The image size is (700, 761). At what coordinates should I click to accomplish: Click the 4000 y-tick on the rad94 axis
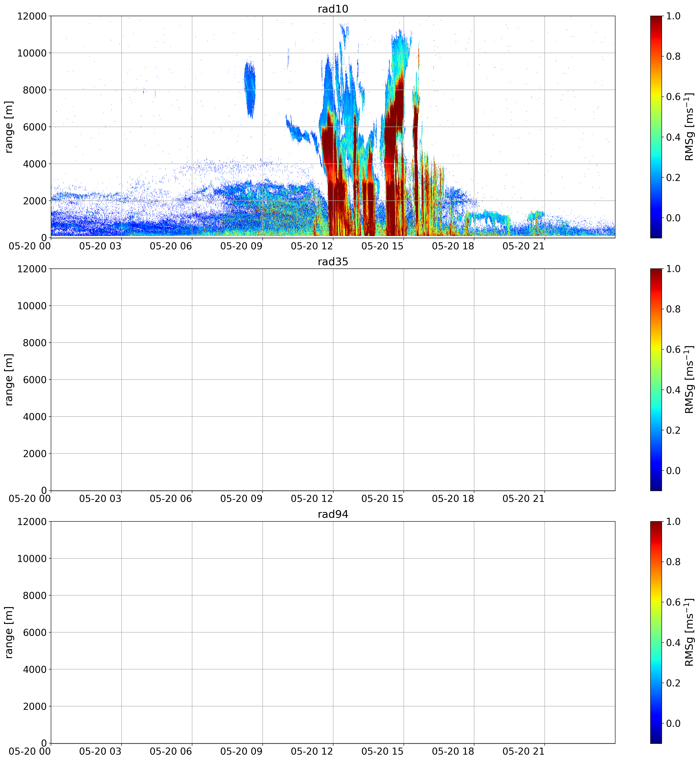[35, 669]
